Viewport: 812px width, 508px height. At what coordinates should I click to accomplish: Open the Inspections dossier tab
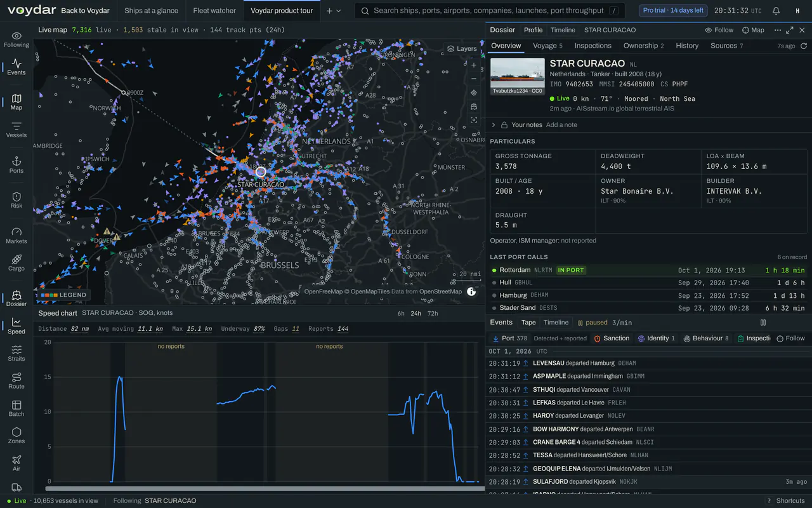point(593,46)
